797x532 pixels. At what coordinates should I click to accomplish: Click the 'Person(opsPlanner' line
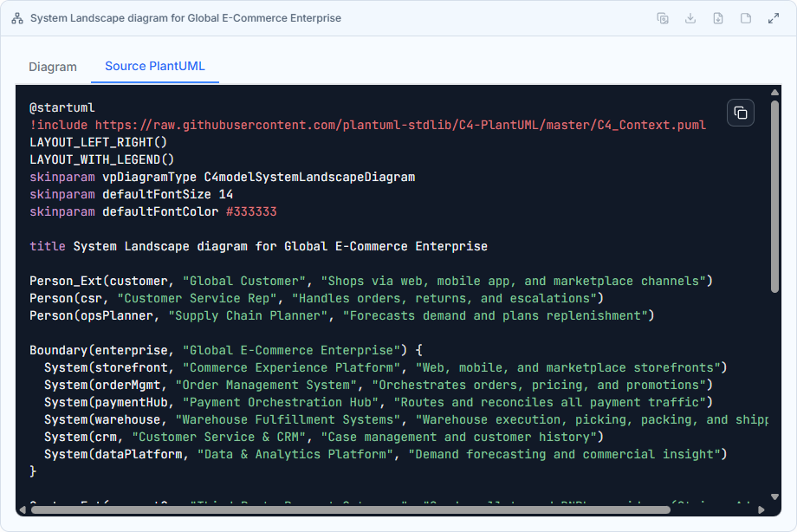pos(341,315)
